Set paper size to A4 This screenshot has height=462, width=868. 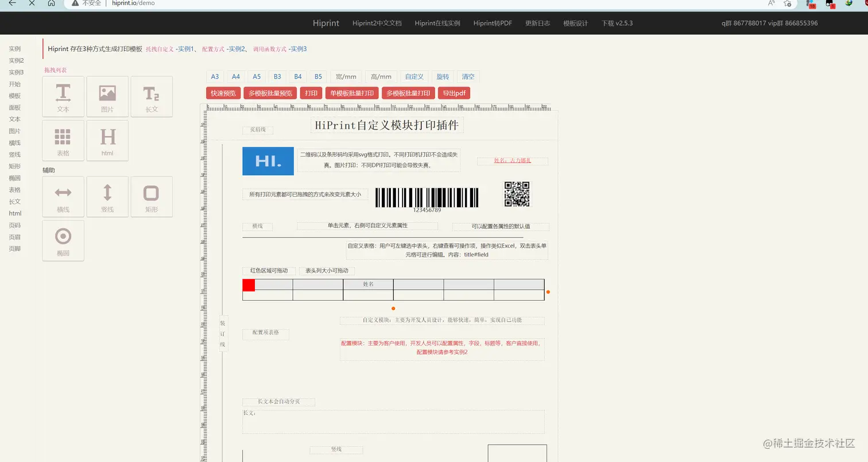(236, 76)
